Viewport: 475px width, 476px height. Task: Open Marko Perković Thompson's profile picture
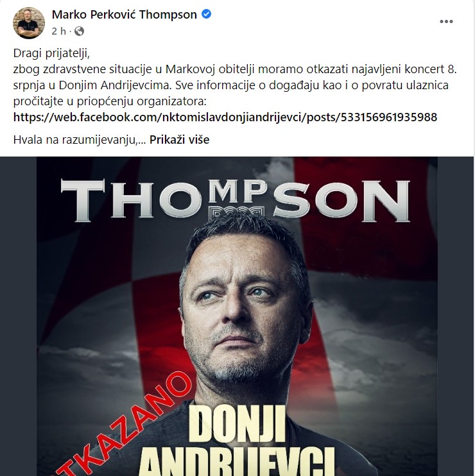(x=28, y=23)
